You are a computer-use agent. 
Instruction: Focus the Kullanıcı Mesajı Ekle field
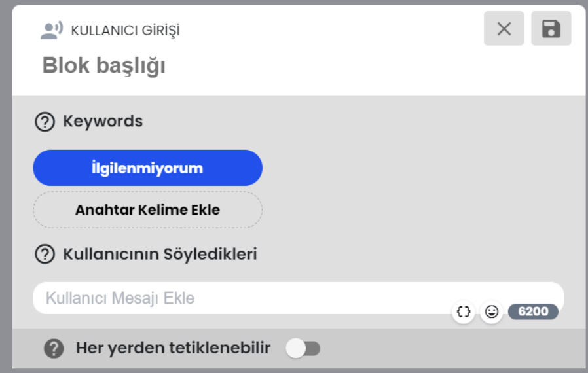[299, 298]
